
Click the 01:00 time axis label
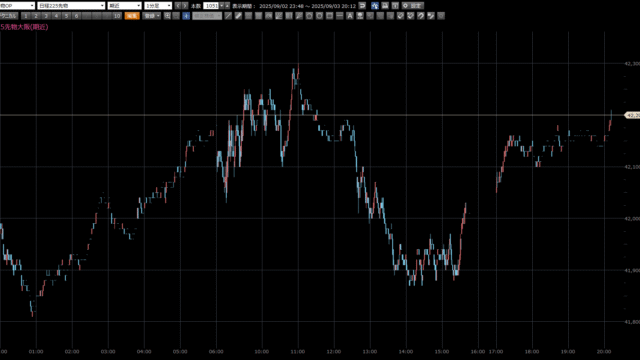tap(36, 351)
